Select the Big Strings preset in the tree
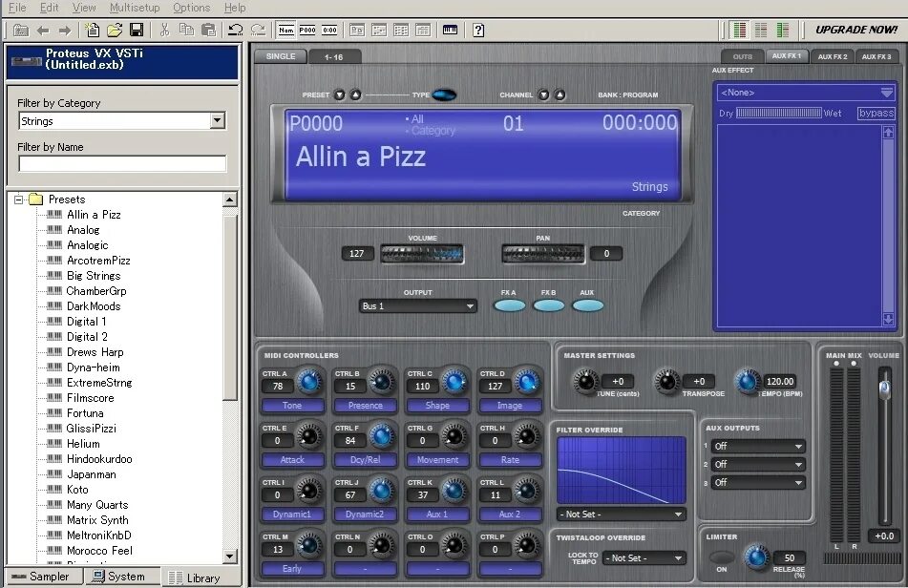This screenshot has height=588, width=908. coord(94,276)
